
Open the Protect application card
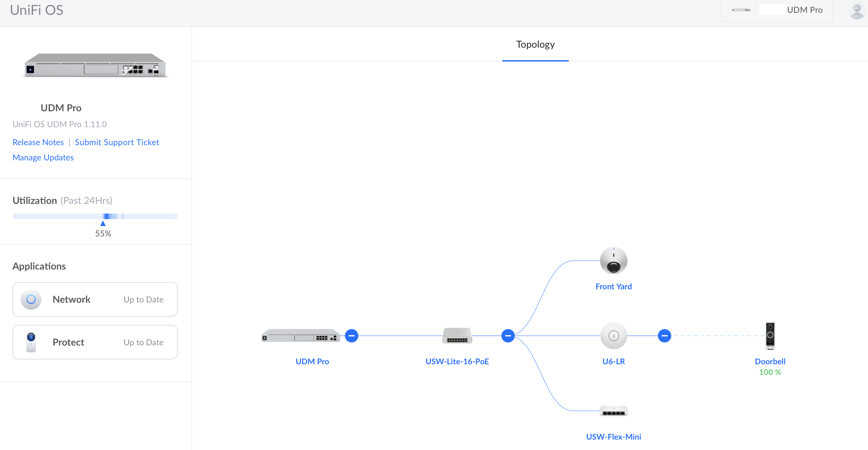95,342
